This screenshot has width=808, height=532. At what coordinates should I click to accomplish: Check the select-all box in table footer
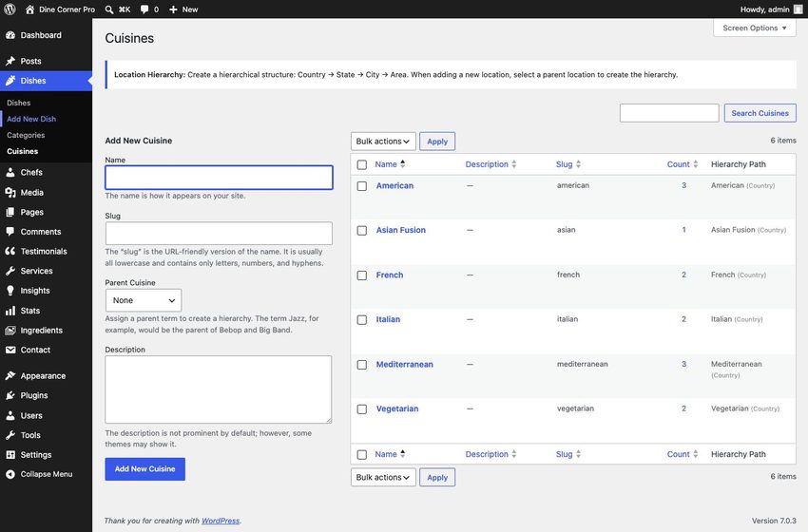[362, 455]
